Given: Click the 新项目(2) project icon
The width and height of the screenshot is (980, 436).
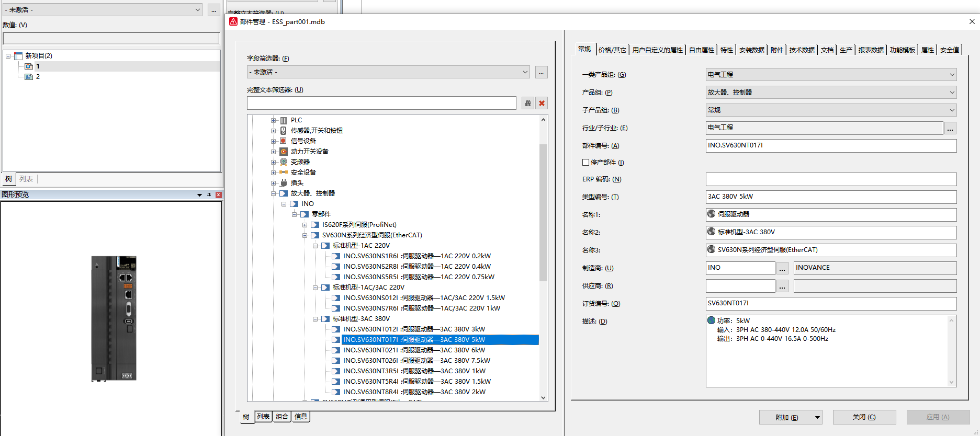Looking at the screenshot, I should tap(18, 56).
